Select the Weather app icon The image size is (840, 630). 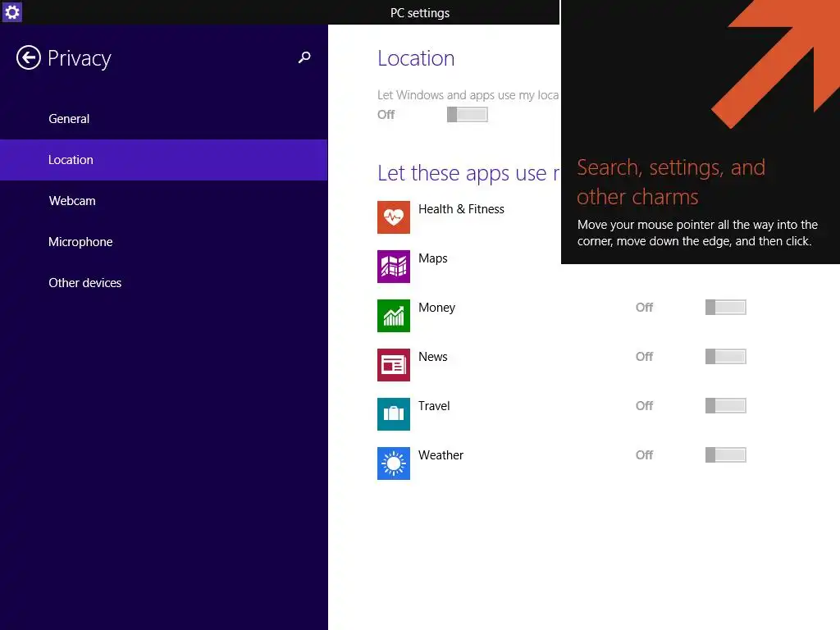point(393,463)
